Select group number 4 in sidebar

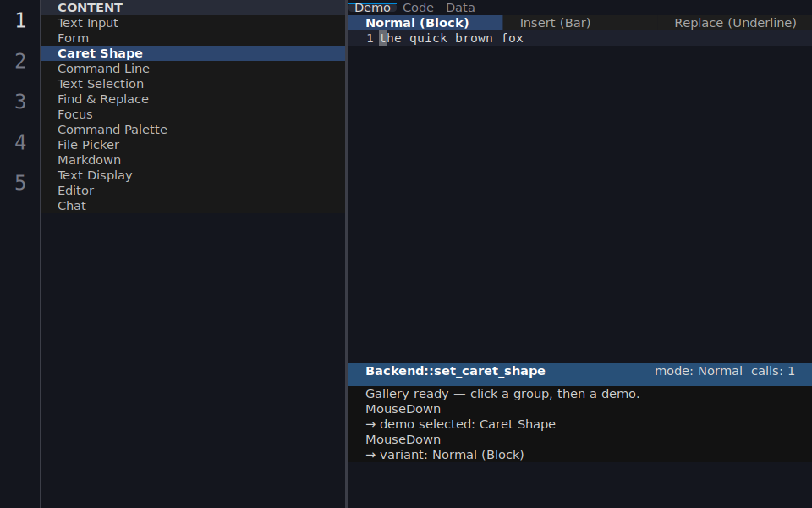tap(20, 141)
